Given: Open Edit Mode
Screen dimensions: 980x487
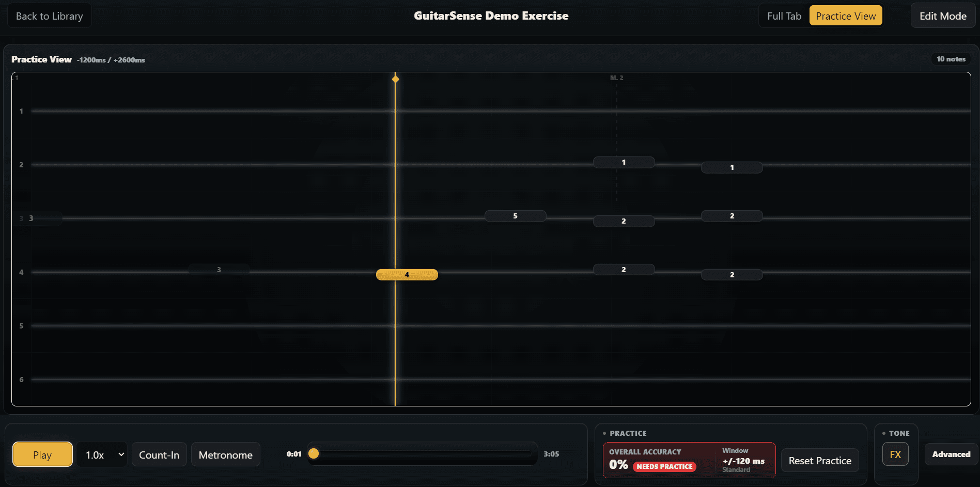Looking at the screenshot, I should coord(943,16).
